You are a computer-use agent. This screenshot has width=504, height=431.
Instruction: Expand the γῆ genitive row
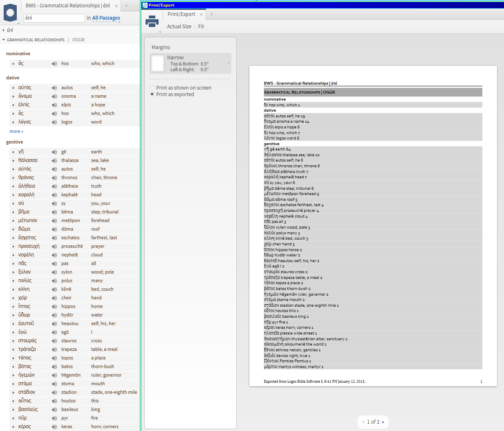[x=13, y=152]
